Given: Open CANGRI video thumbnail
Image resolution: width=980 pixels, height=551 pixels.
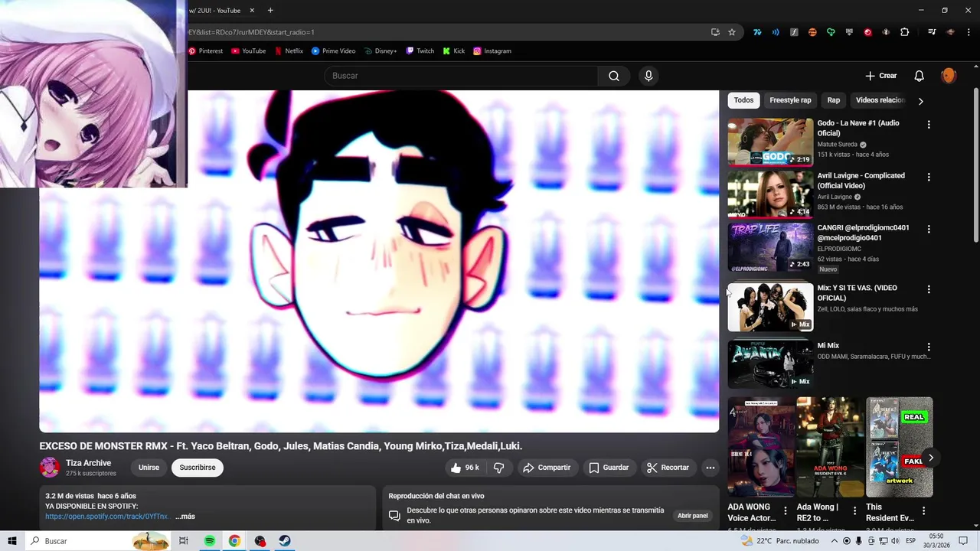Looking at the screenshot, I should pos(770,247).
